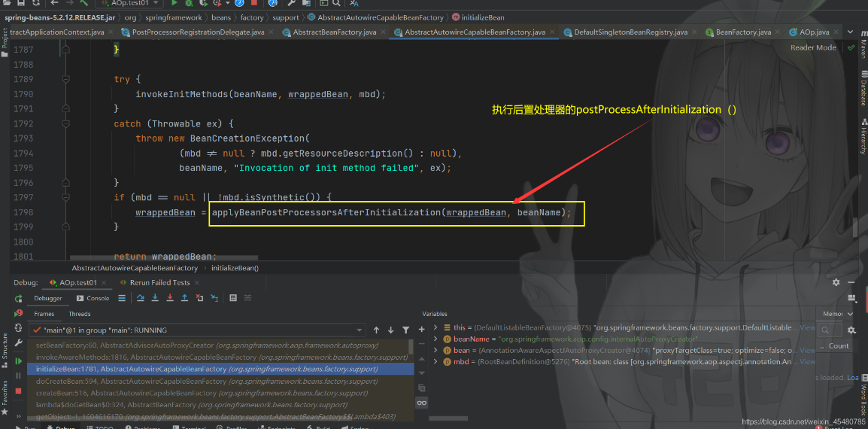This screenshot has width=868, height=429.
Task: Click the filter frames funnel icon
Action: point(405,330)
